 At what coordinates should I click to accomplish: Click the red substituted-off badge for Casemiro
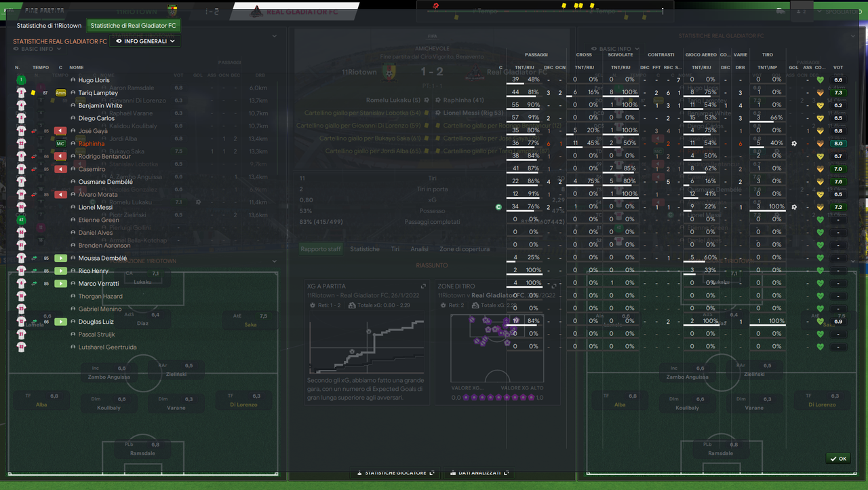pyautogui.click(x=60, y=169)
